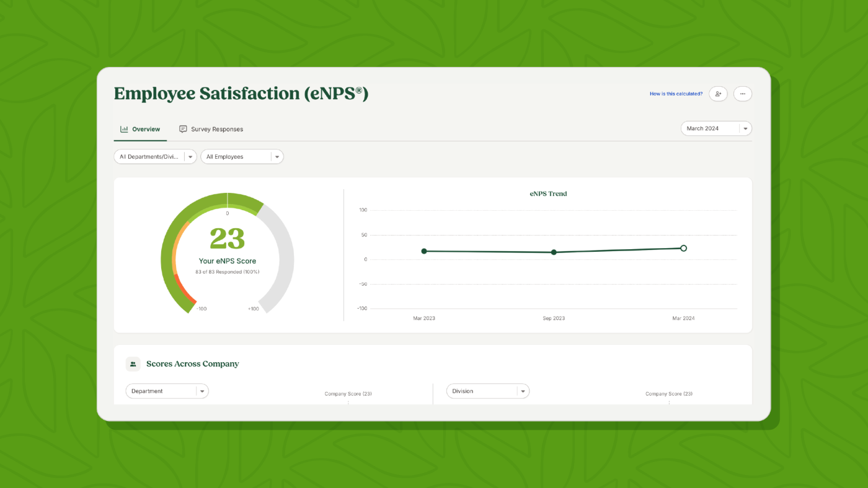Image resolution: width=868 pixels, height=488 pixels.
Task: Click the bar chart icon beside Overview
Action: click(x=124, y=129)
